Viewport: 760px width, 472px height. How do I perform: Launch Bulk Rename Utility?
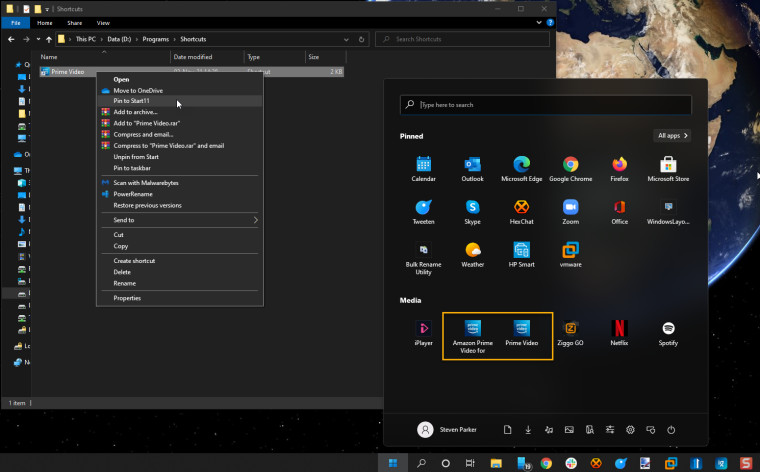coord(423,258)
